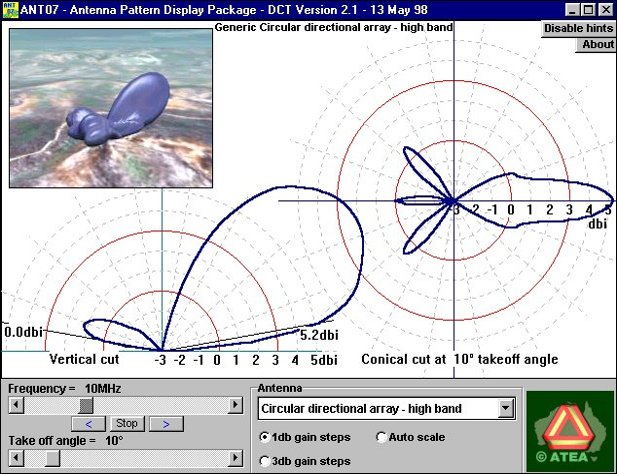
Task: Click 'Generic Circular directional array - high band' title
Action: tap(334, 27)
